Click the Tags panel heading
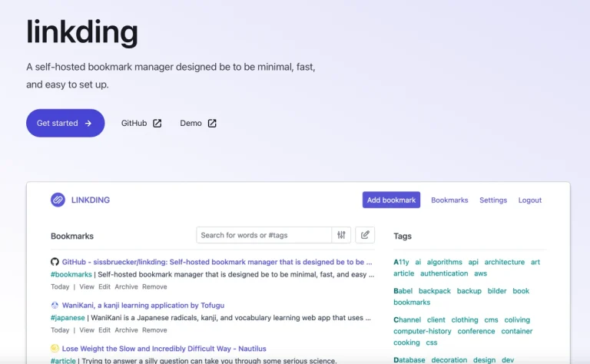 click(403, 237)
